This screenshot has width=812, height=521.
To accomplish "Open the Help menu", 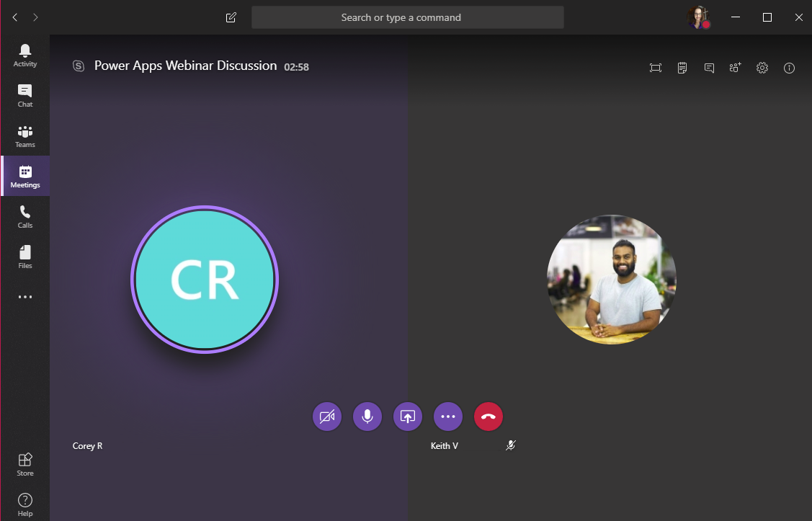I will 24,505.
